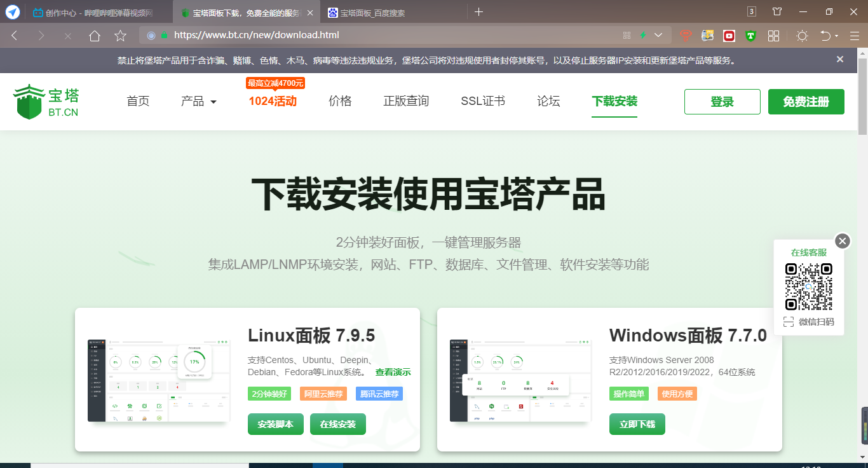Click the tab count icon showing 3
868x468 pixels.
752,11
